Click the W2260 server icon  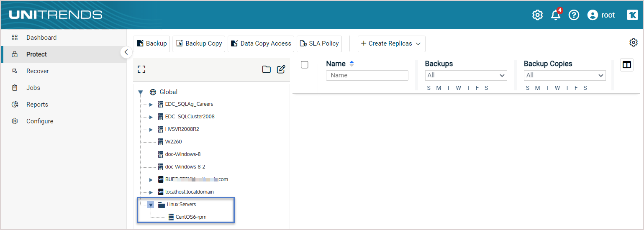point(161,142)
